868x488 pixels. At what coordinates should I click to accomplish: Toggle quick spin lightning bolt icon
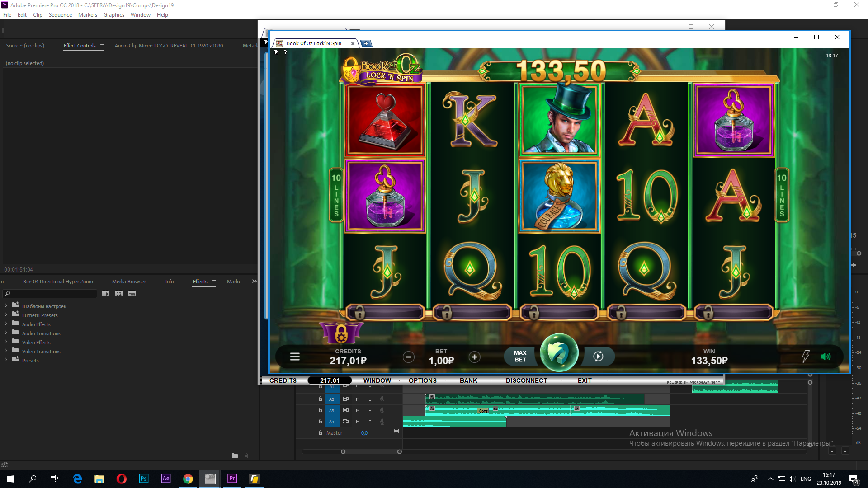coord(806,357)
